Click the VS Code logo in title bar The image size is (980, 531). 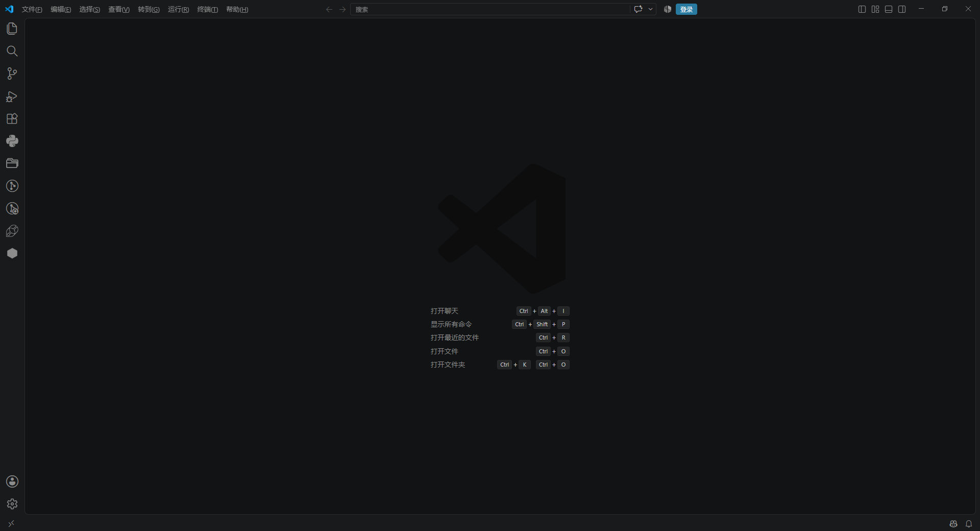coord(9,9)
